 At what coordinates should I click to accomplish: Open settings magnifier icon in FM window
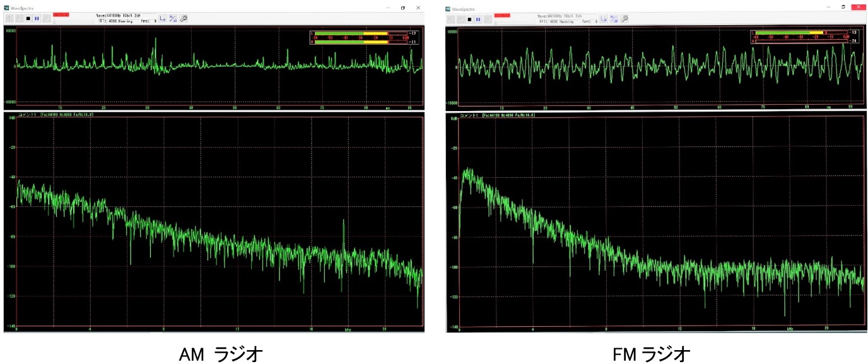coord(624,19)
